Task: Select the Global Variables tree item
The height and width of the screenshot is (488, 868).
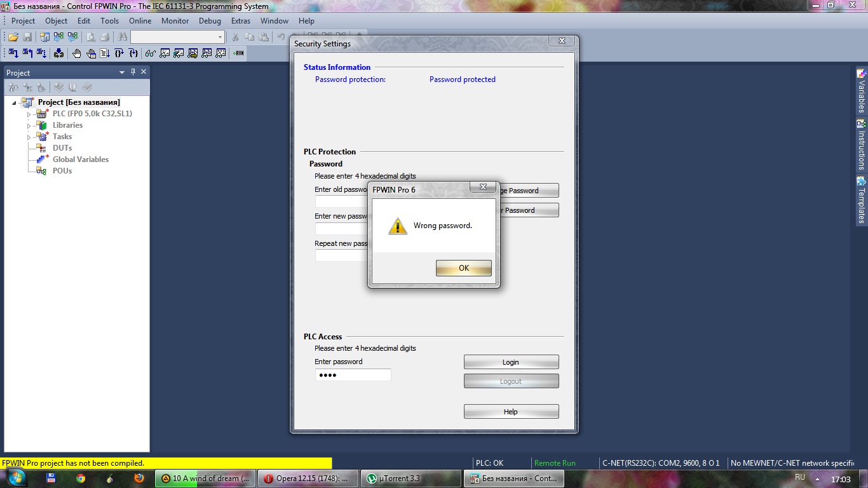Action: click(81, 159)
